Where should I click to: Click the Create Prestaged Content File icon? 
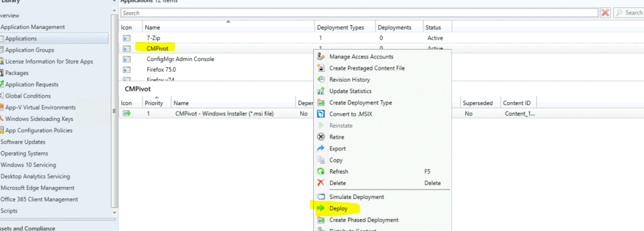click(321, 68)
